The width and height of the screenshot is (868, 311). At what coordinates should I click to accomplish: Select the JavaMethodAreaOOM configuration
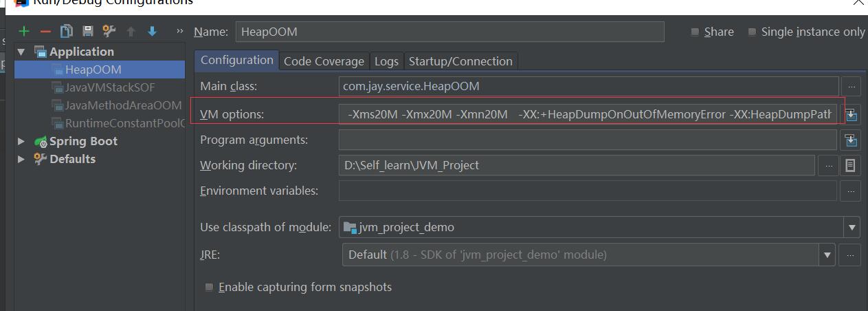pos(100,105)
